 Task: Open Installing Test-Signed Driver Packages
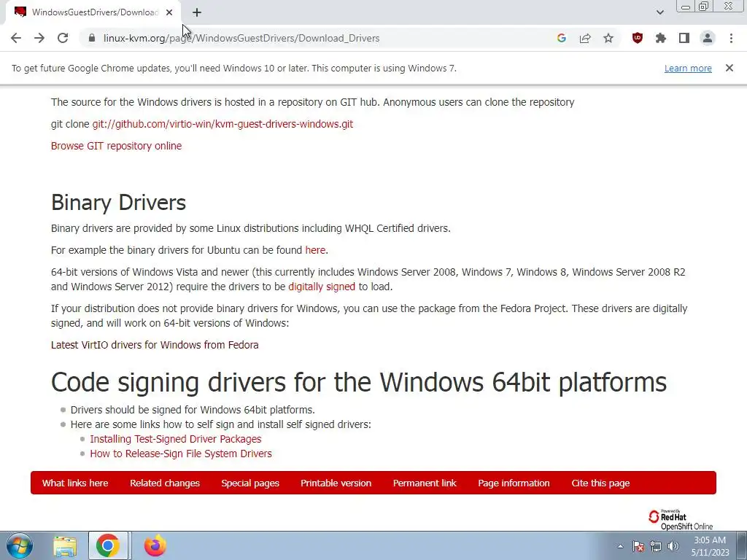tap(175, 439)
